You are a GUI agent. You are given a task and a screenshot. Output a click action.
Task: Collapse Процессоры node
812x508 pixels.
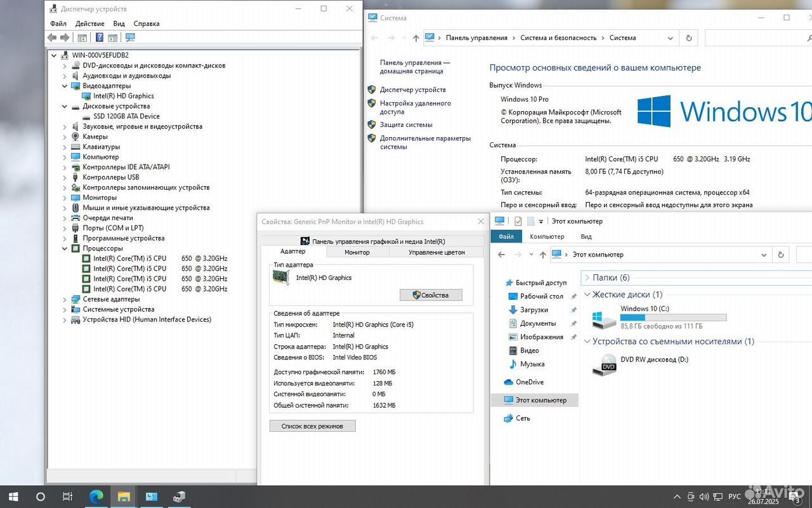[x=65, y=248]
